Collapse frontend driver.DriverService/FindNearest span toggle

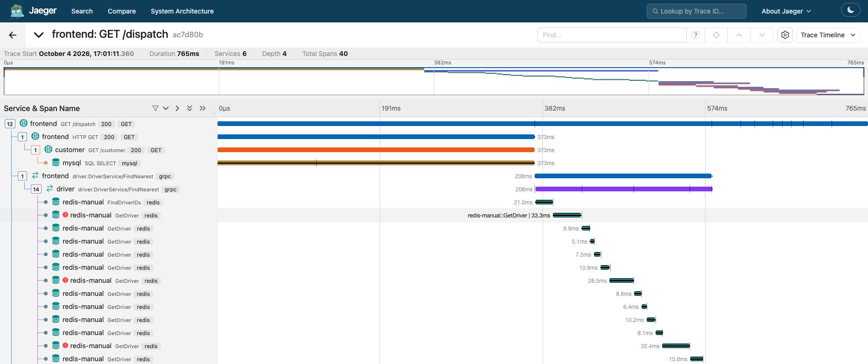22,176
